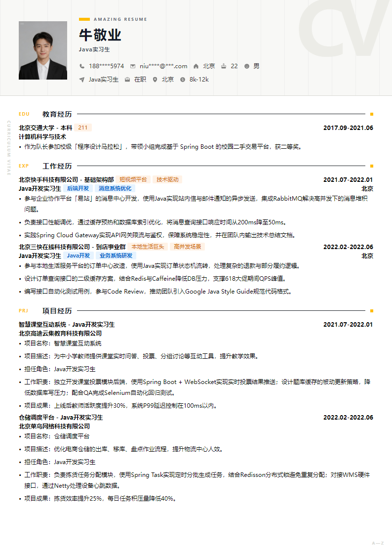The image size is (392, 555).
Task: Click the major 计算机科学与技术
Action: point(42,136)
